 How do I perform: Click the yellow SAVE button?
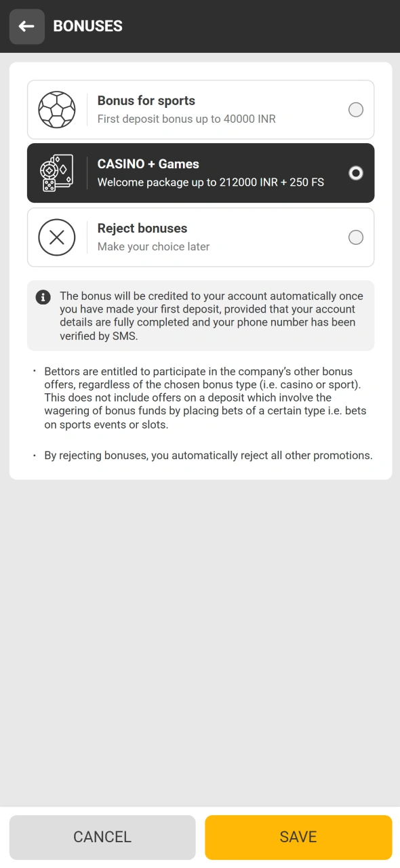[x=298, y=837]
